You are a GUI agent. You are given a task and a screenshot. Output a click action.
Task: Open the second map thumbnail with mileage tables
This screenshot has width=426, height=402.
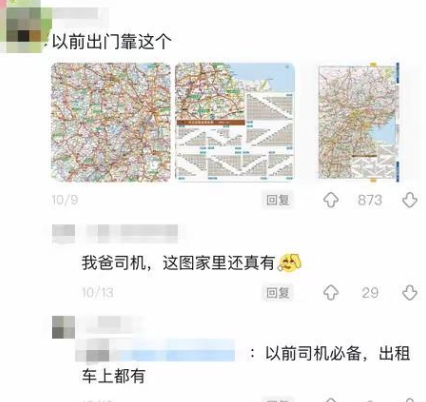(235, 122)
